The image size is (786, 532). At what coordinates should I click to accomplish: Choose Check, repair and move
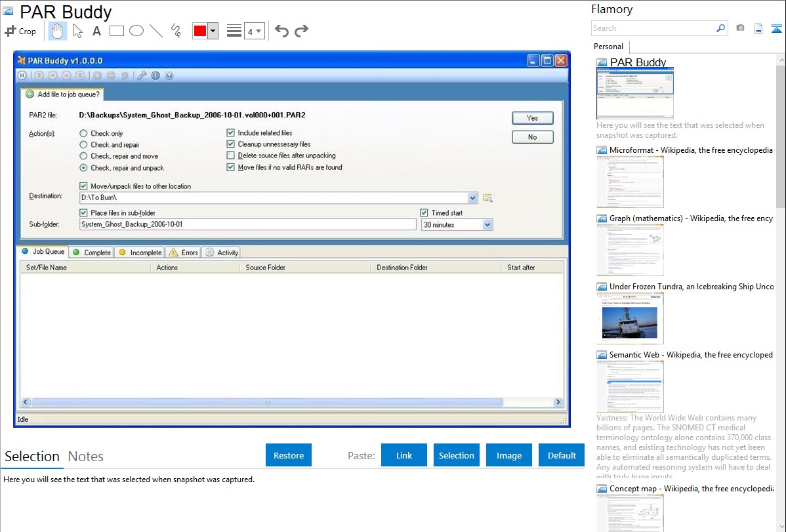pos(83,156)
